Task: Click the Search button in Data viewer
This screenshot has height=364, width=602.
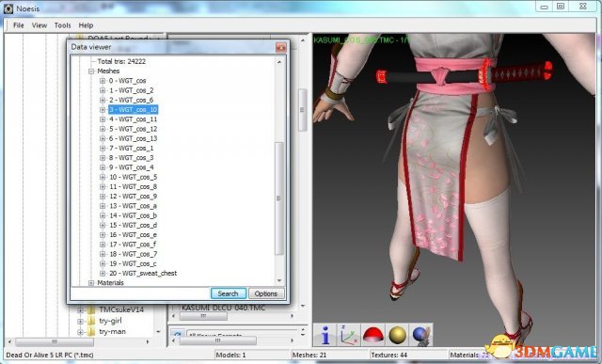Action: (x=228, y=293)
